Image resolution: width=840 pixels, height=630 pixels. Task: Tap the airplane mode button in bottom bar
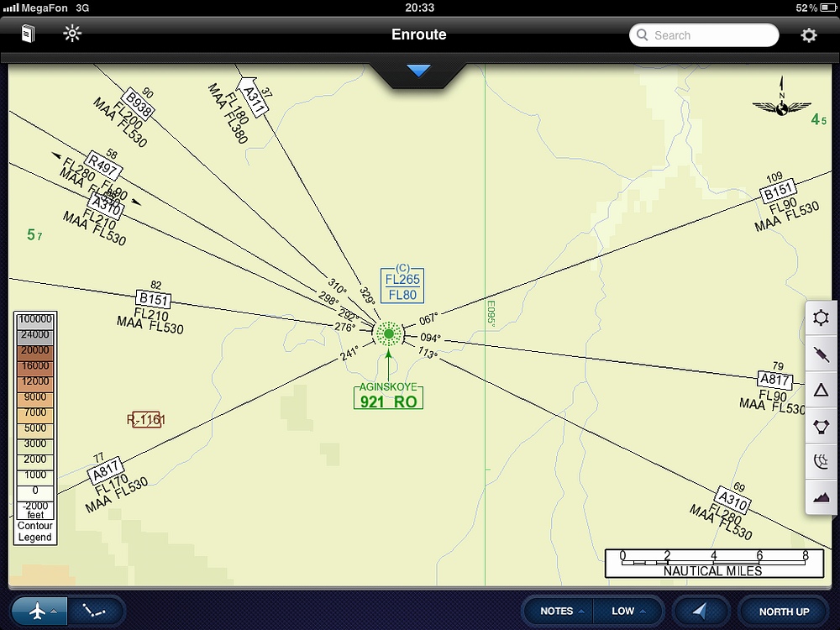point(38,612)
